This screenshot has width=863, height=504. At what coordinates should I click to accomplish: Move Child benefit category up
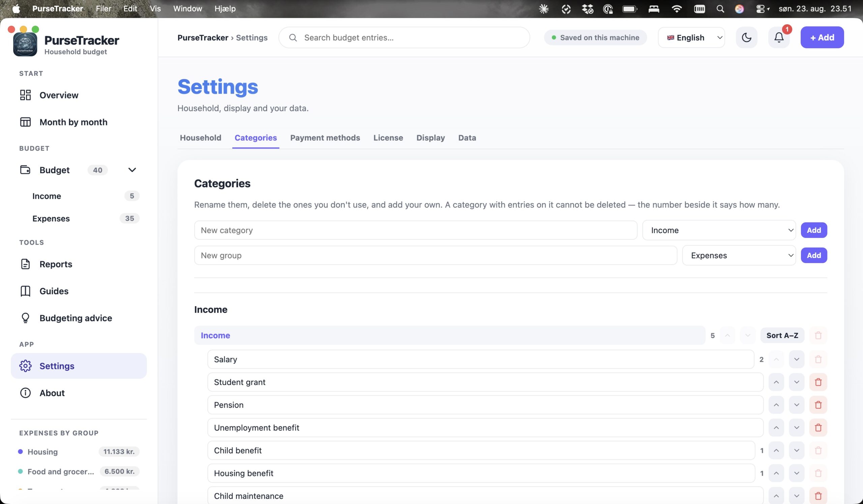[776, 451]
